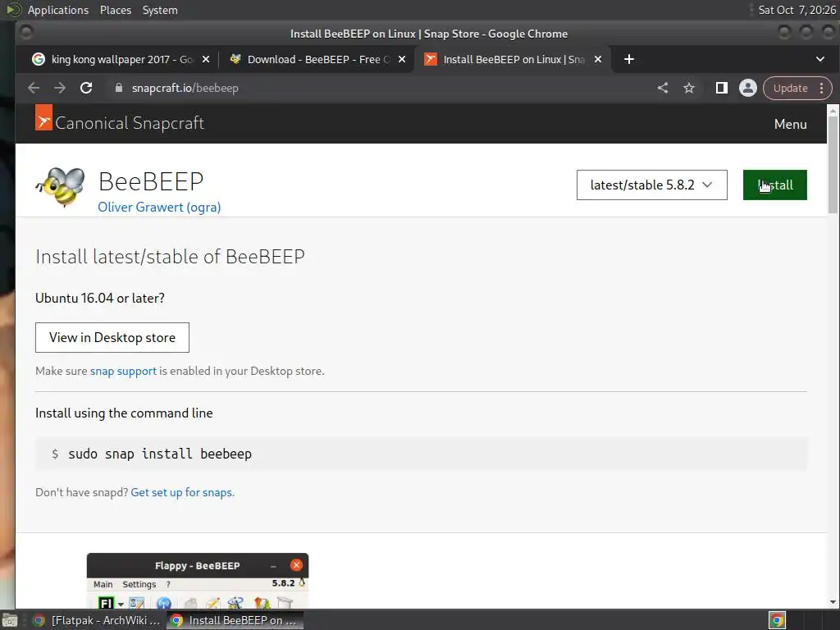Click View in Desktop store button

[112, 337]
